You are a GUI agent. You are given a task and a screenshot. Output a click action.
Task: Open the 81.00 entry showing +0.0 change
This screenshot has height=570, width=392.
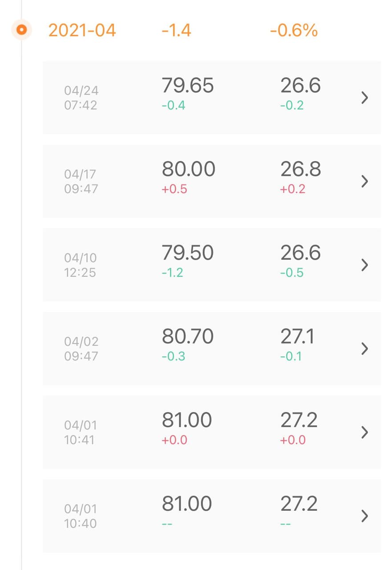187,420
